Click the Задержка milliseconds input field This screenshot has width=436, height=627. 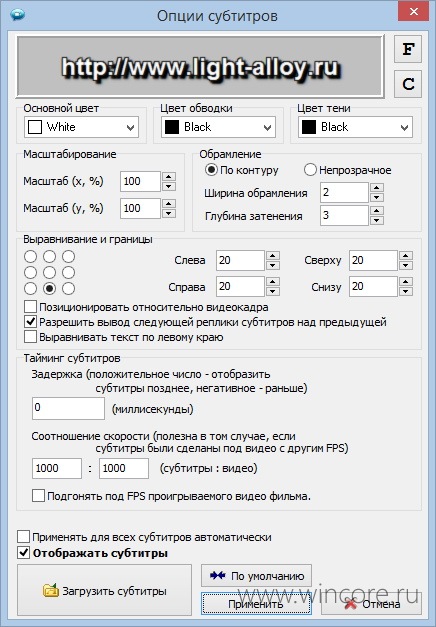click(68, 408)
